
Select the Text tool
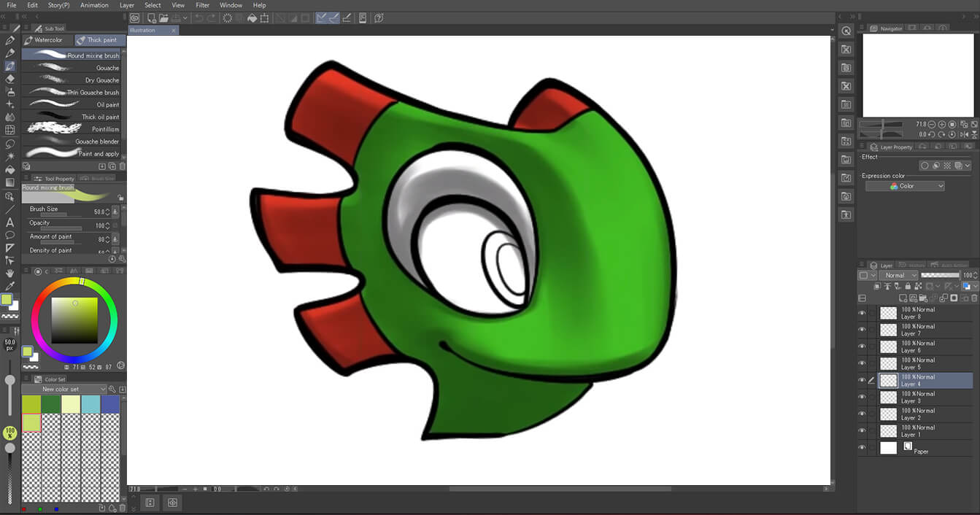pyautogui.click(x=10, y=222)
